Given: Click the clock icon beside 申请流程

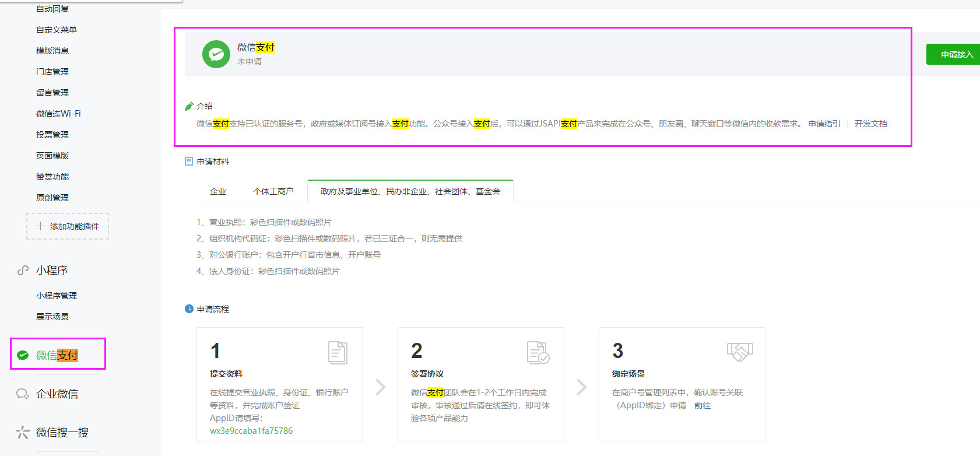Looking at the screenshot, I should tap(189, 309).
